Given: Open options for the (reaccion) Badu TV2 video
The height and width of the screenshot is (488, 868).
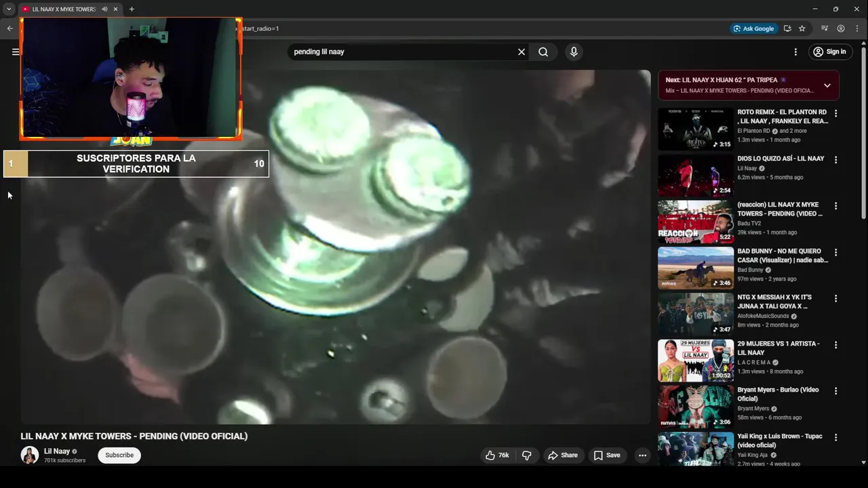Looking at the screenshot, I should (x=835, y=205).
